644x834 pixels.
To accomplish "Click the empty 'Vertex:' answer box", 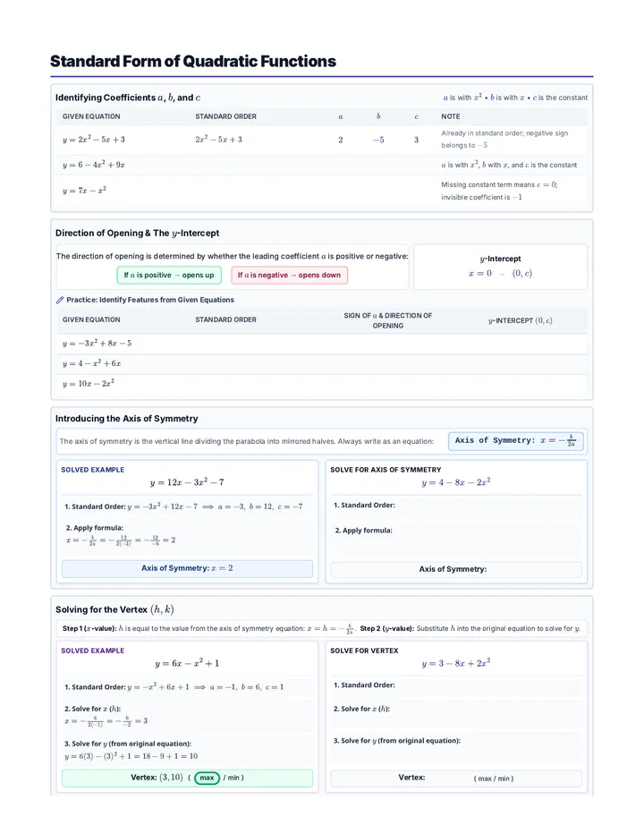I will coord(456,779).
